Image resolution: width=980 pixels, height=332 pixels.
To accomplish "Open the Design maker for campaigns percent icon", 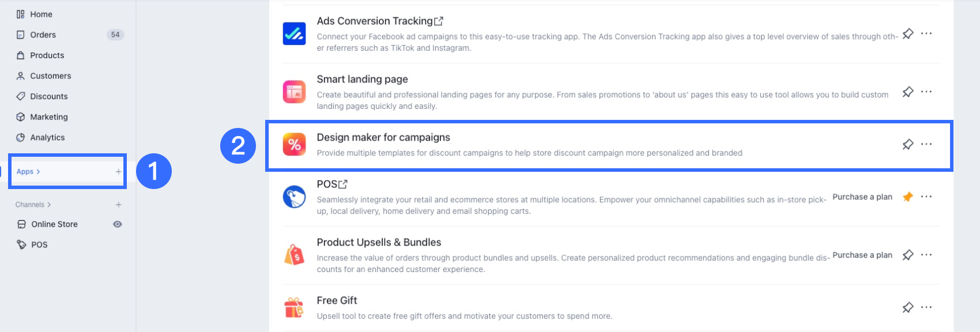I will [294, 144].
